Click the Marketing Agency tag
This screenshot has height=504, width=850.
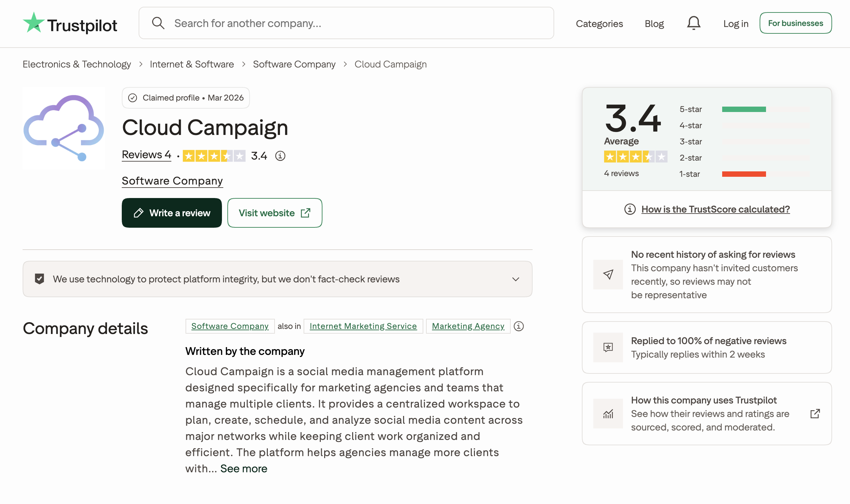click(468, 326)
